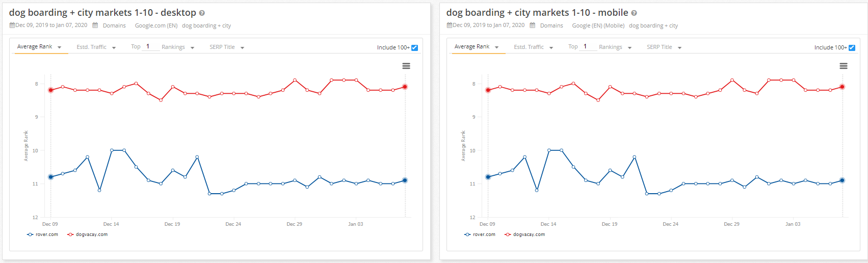868x263 pixels.
Task: Select SERP Title tab in mobile panel
Action: pyautogui.click(x=660, y=47)
